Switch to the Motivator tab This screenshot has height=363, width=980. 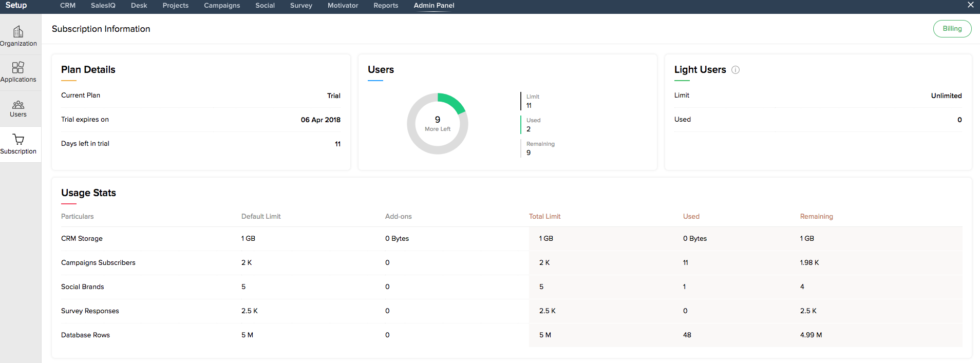click(343, 6)
